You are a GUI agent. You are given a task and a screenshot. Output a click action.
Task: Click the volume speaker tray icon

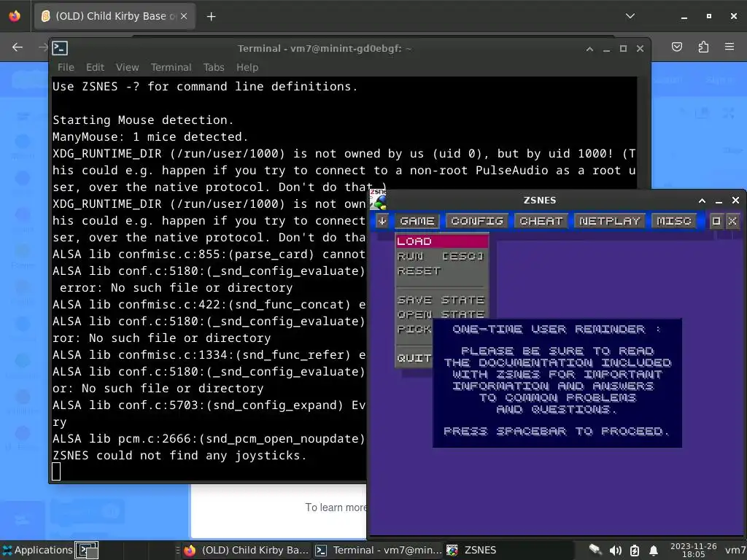pyautogui.click(x=616, y=551)
